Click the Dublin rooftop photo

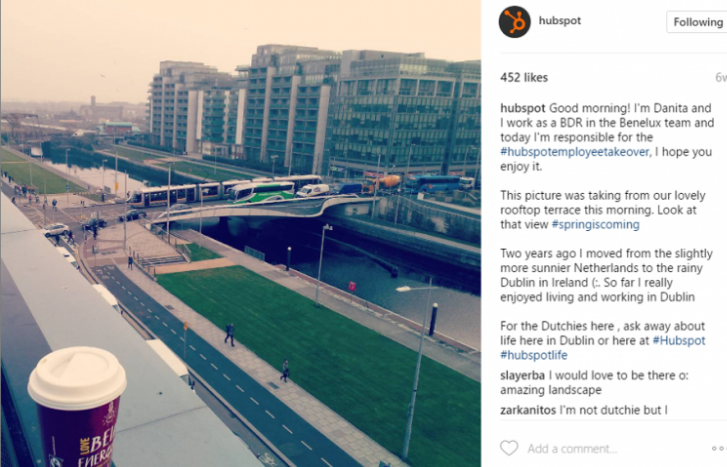(x=241, y=233)
